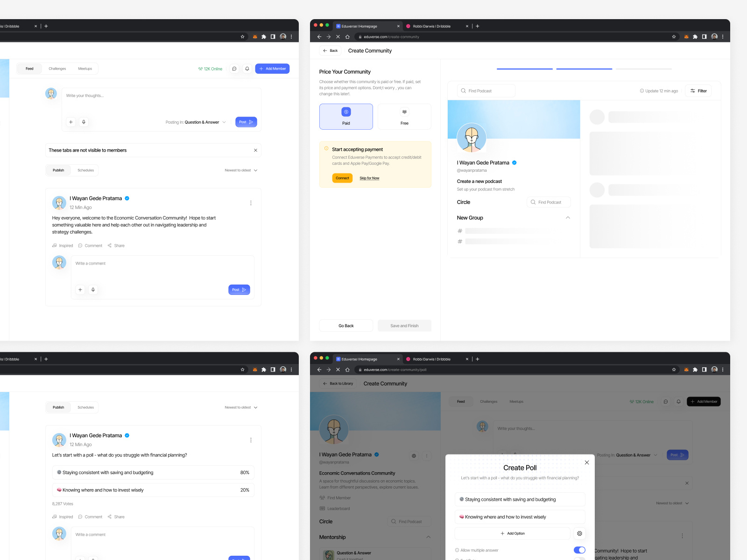Open poll settings gear in Create Poll modal

(579, 533)
